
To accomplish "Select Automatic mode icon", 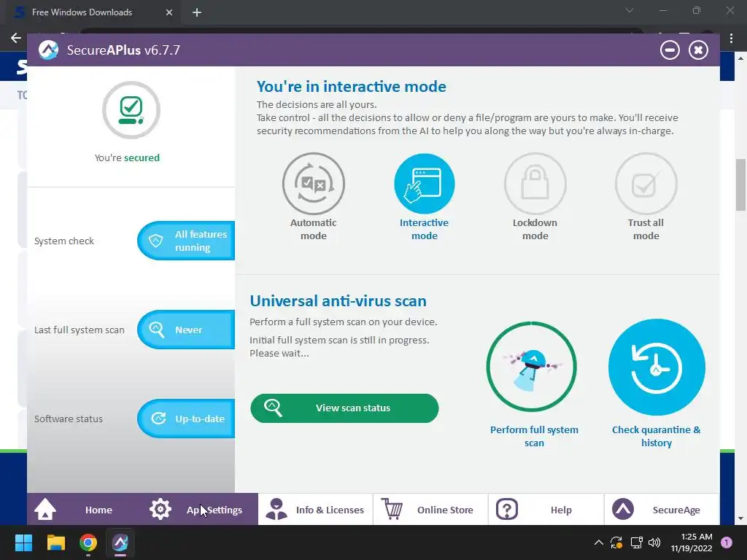I will [x=314, y=184].
